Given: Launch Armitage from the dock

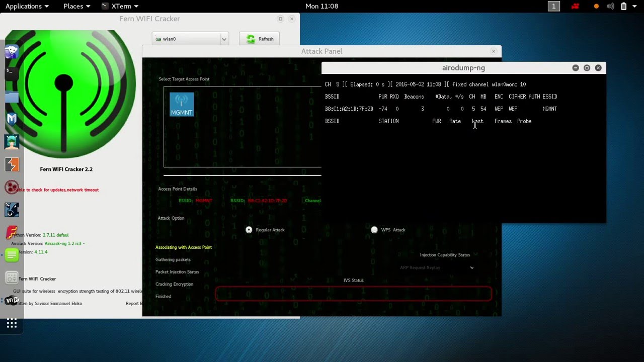Looking at the screenshot, I should pos(12,142).
